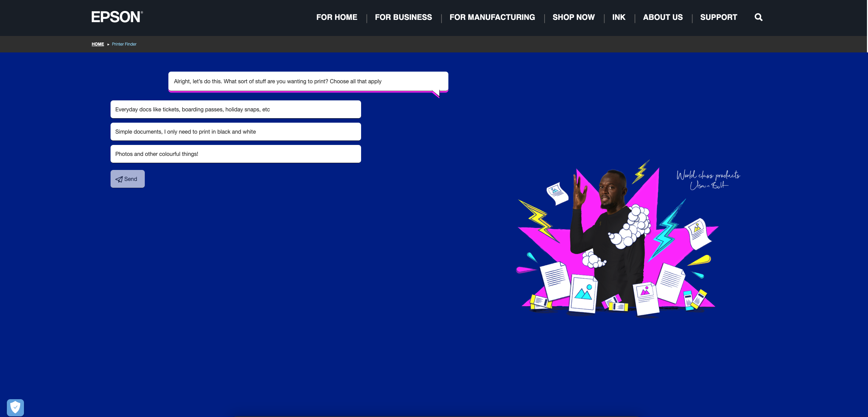Select the Simple documents black and white option
The height and width of the screenshot is (417, 868).
(235, 132)
